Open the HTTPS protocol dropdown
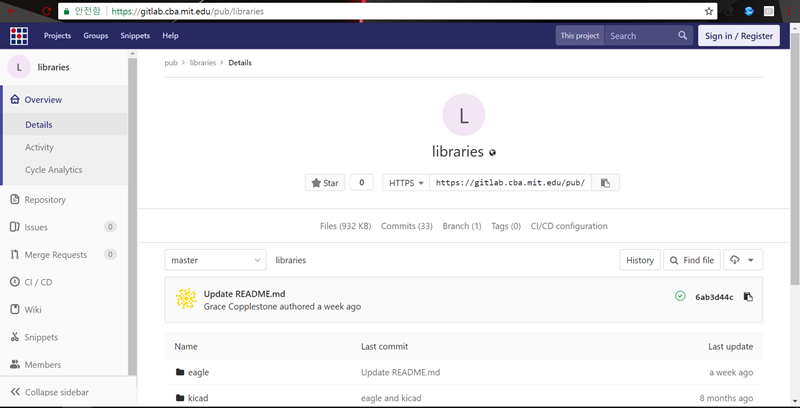The height and width of the screenshot is (408, 800). 406,183
